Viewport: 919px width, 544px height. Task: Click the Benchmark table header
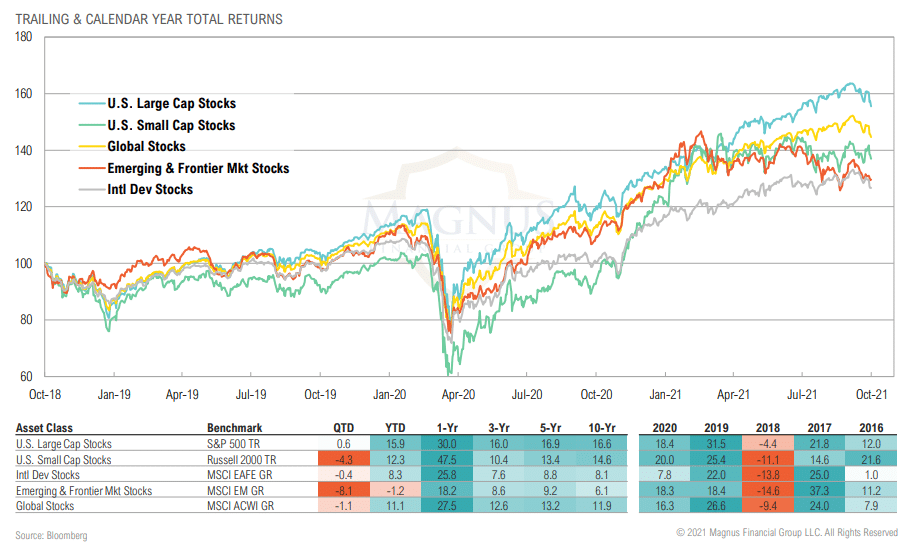(x=234, y=428)
